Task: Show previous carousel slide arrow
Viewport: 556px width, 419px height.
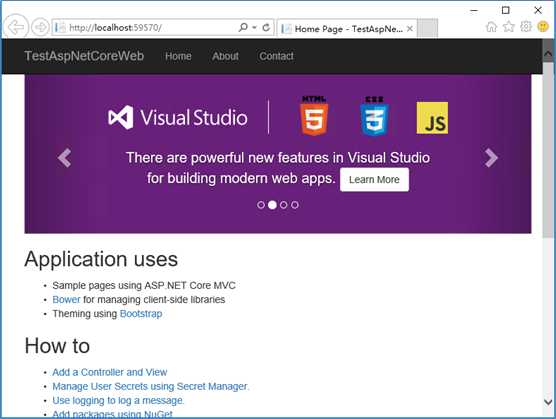Action: tap(65, 158)
